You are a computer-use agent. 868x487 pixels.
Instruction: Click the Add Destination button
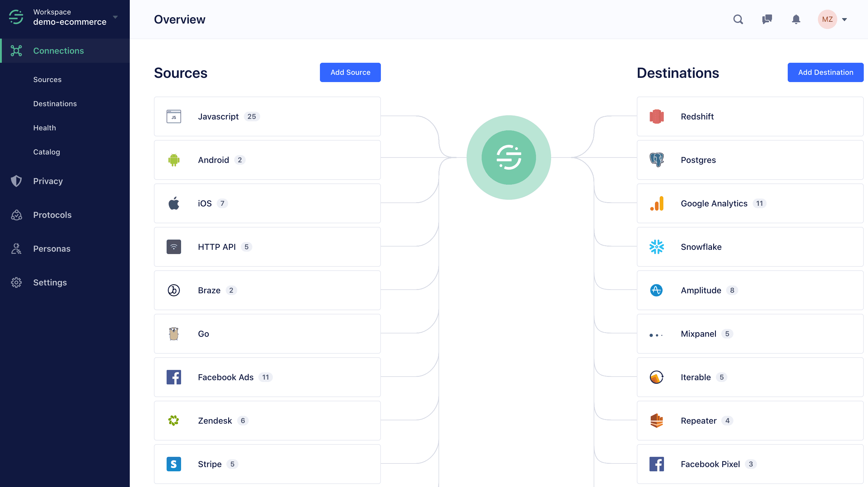point(825,72)
